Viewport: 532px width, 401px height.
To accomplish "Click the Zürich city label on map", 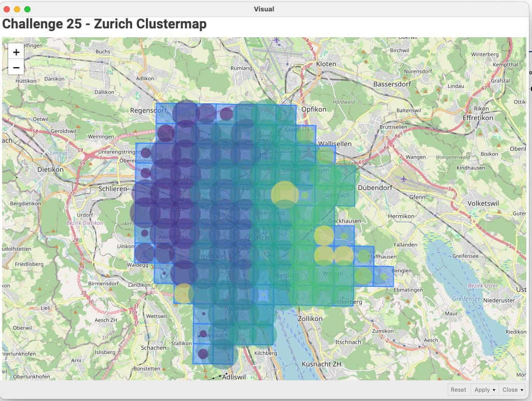I will click(257, 238).
